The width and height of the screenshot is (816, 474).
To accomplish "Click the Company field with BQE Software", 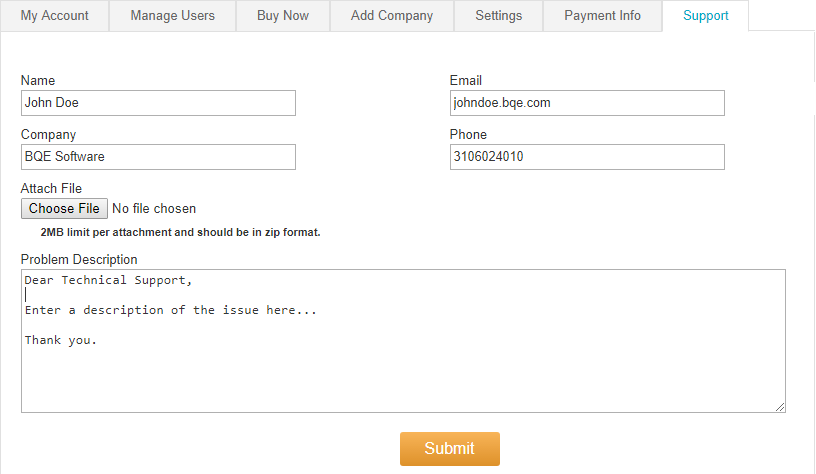I will pos(158,157).
